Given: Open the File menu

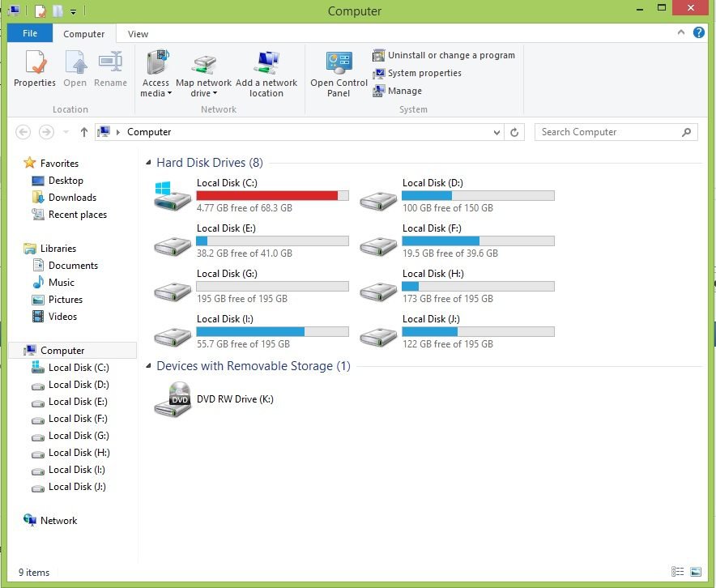Looking at the screenshot, I should [29, 34].
